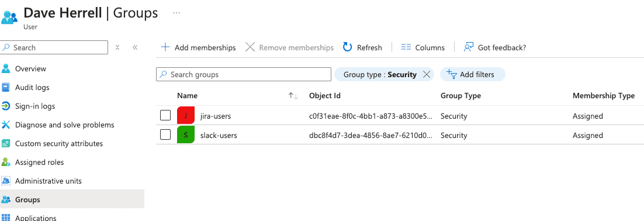Click the X icon of Remove memberships
The width and height of the screenshot is (644, 221).
click(x=250, y=47)
